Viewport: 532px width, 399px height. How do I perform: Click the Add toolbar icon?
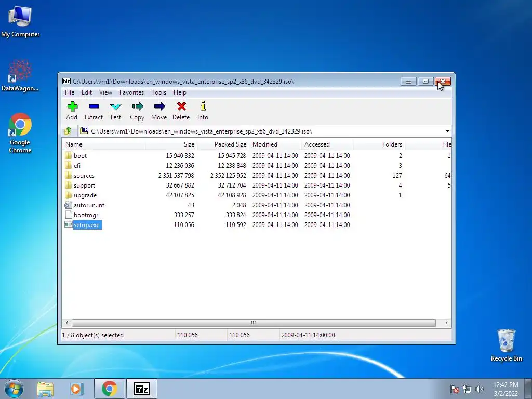(72, 107)
